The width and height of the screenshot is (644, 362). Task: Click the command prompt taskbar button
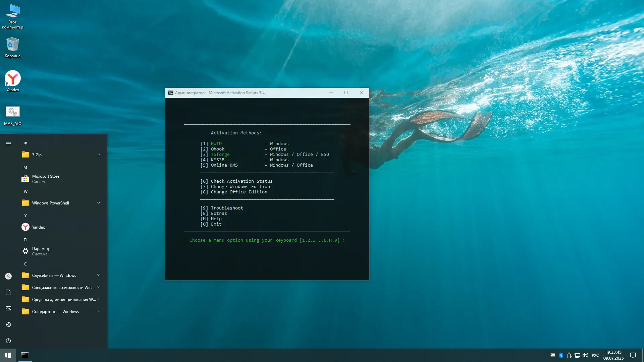(25, 355)
